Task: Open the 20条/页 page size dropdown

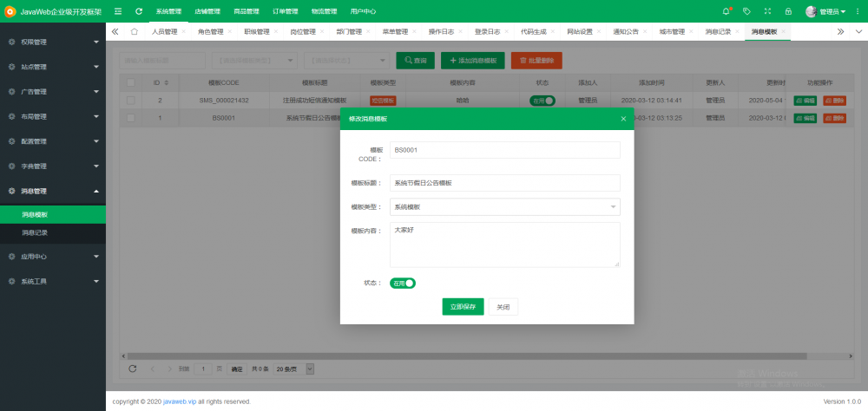Action: (x=294, y=369)
